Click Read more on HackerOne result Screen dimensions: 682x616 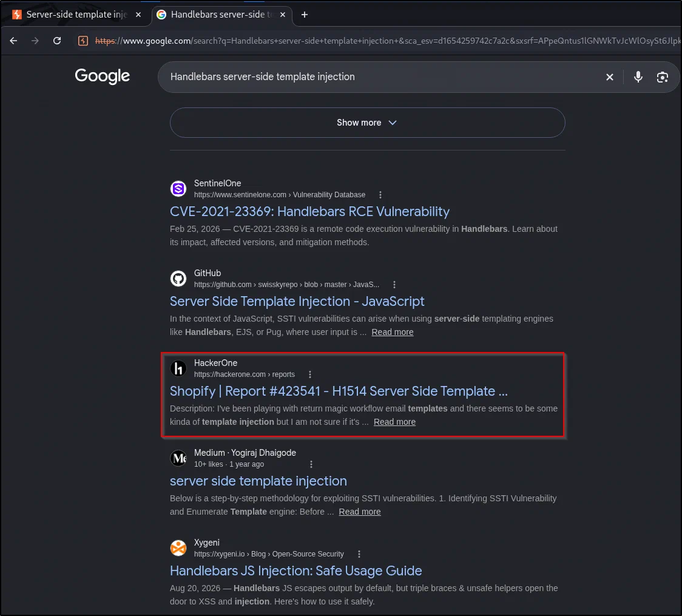[394, 422]
